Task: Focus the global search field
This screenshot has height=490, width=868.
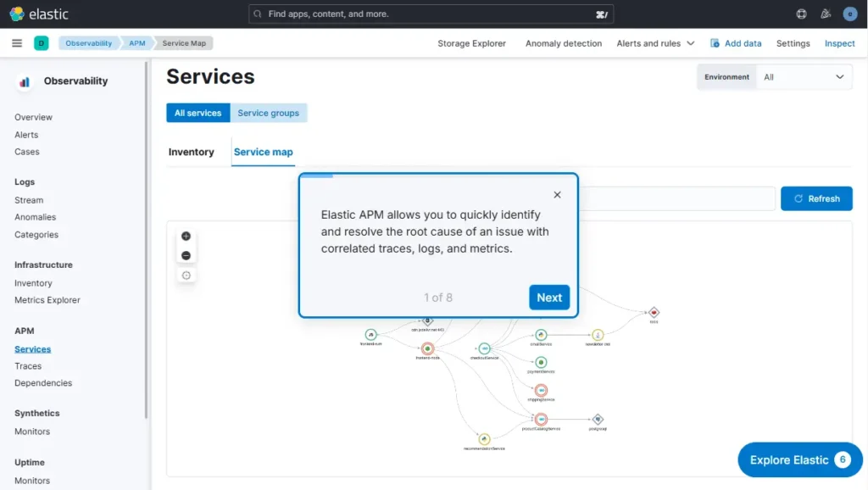Action: tap(431, 14)
